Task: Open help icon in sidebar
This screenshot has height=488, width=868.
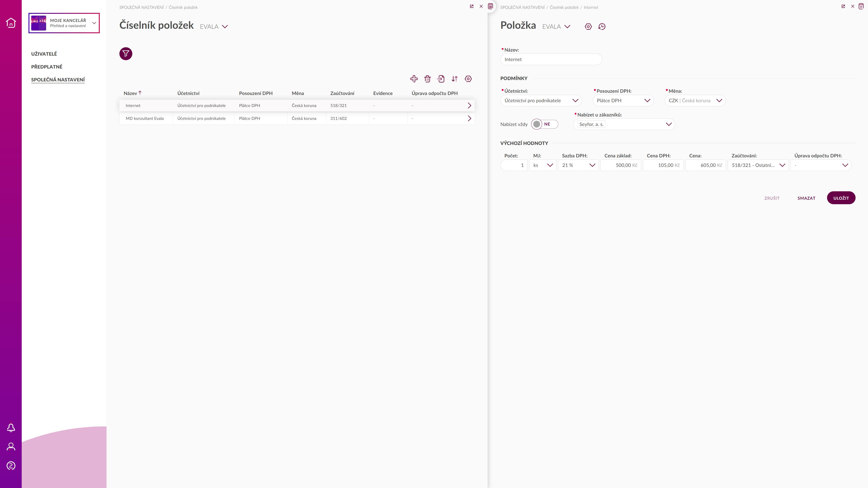Action: [x=11, y=465]
